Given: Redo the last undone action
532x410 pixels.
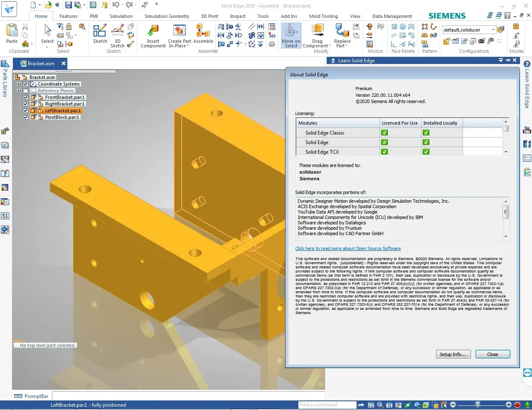Looking at the screenshot, I should tap(129, 5).
